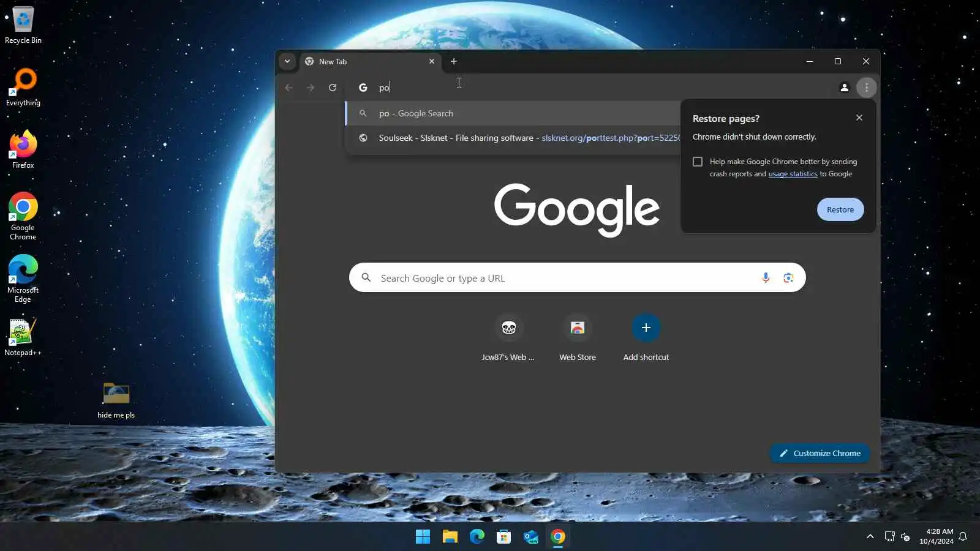The image size is (980, 551).
Task: Open the taskbar clock and date
Action: (936, 536)
